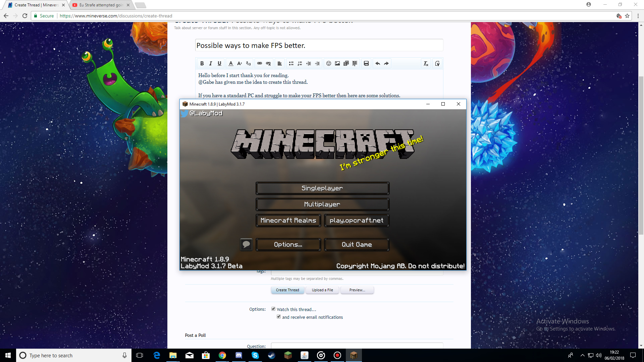Toggle receive email notifications checkbox
Screen dimensions: 644x362
point(279,317)
